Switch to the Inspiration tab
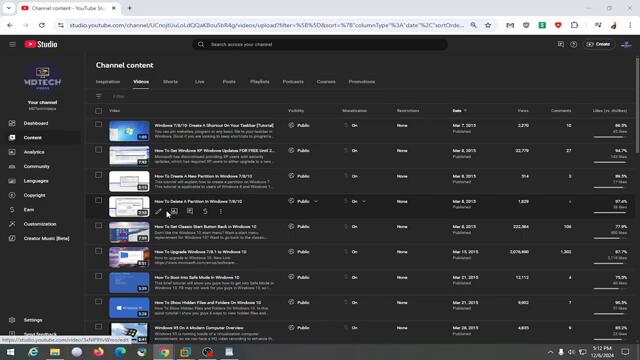This screenshot has height=360, width=640. tap(108, 82)
